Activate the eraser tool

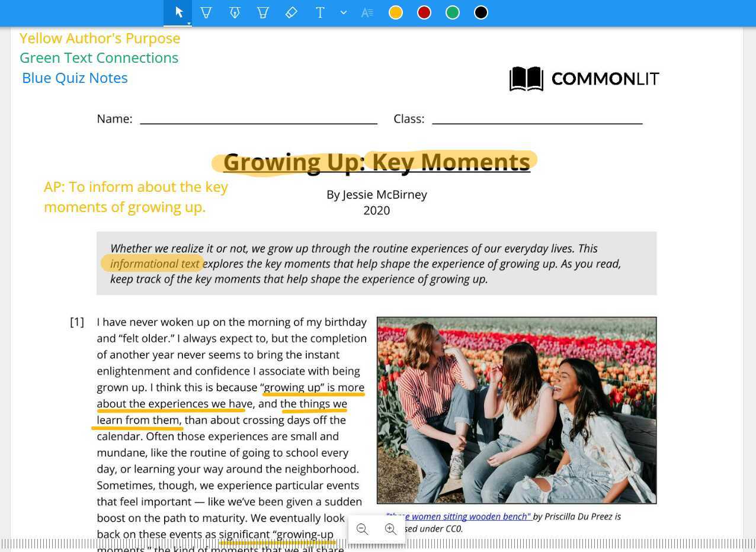(291, 12)
